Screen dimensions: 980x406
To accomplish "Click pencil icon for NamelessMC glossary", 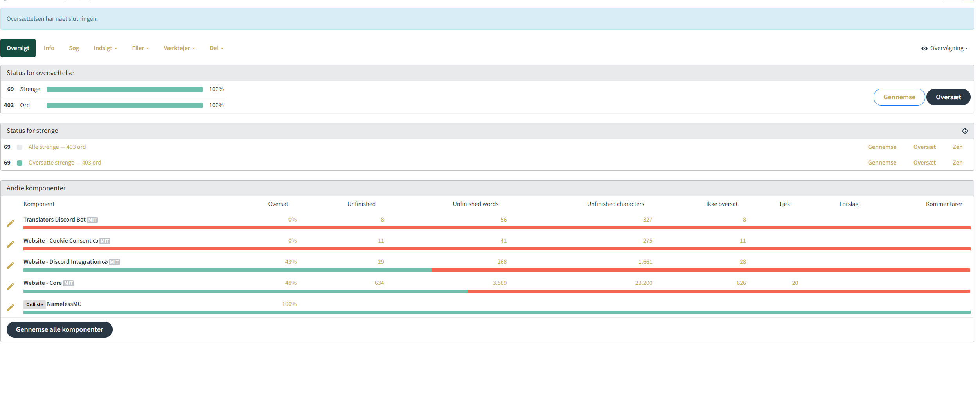I will coord(11,308).
